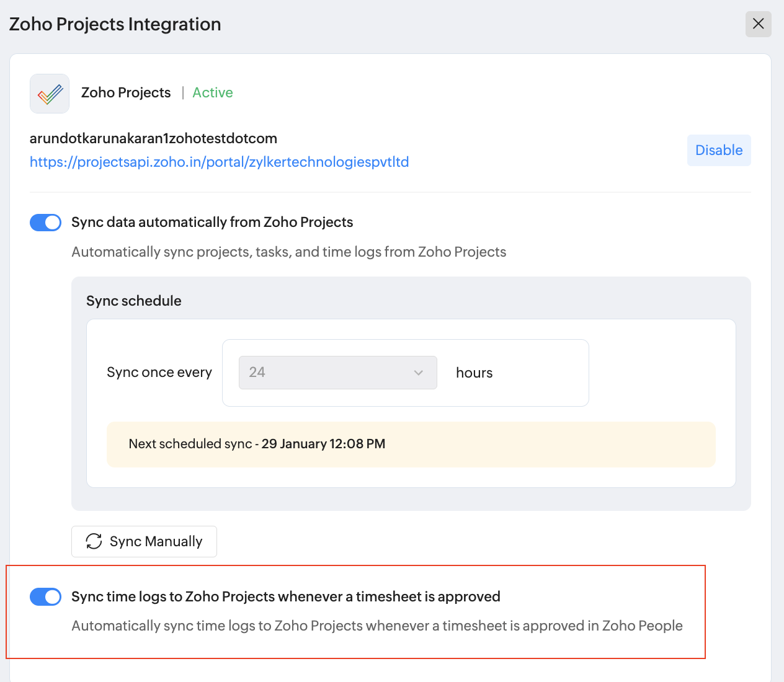Click the connected account email text

pyautogui.click(x=153, y=138)
